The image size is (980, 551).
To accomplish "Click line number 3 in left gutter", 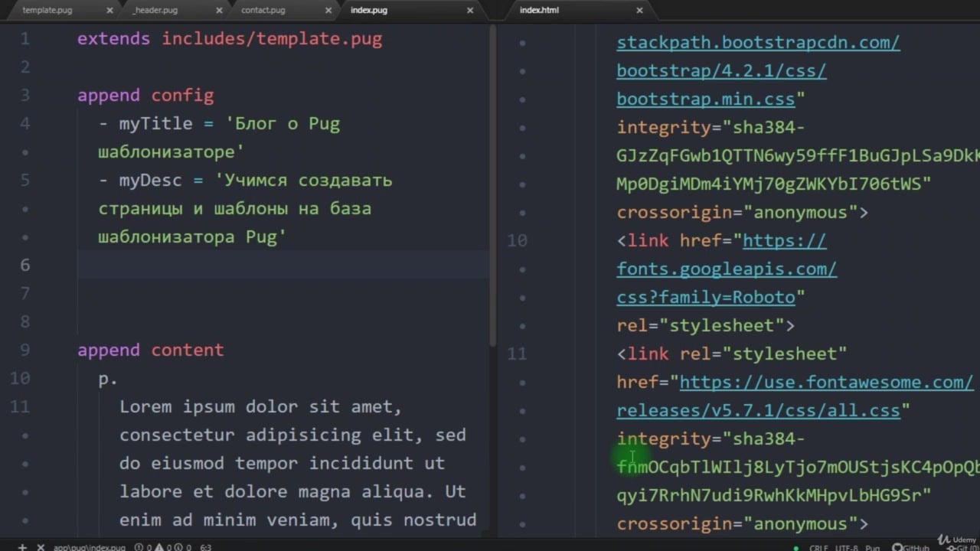I will coord(24,96).
